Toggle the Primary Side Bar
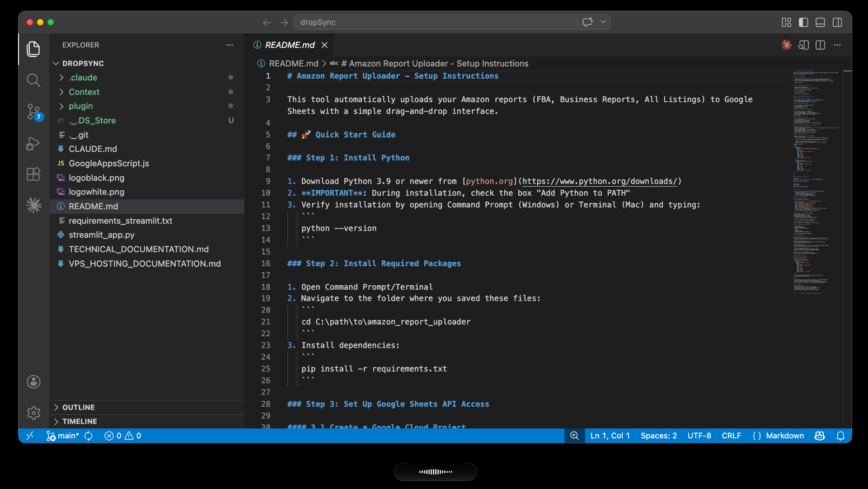 point(803,22)
